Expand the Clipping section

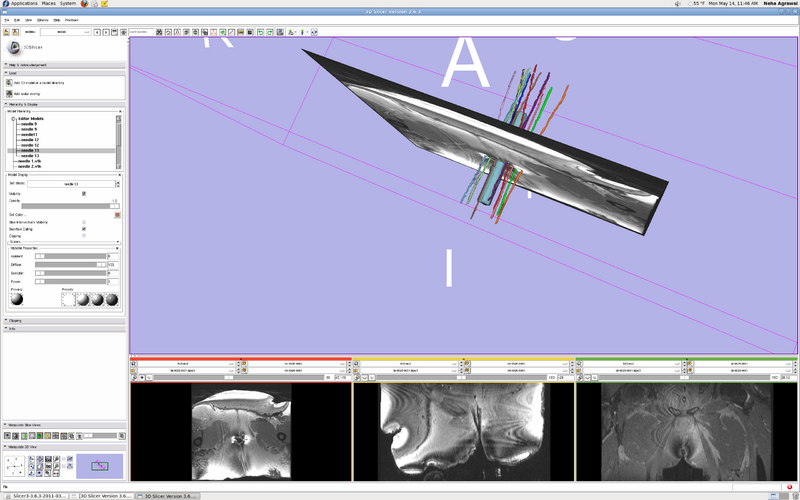pyautogui.click(x=14, y=320)
